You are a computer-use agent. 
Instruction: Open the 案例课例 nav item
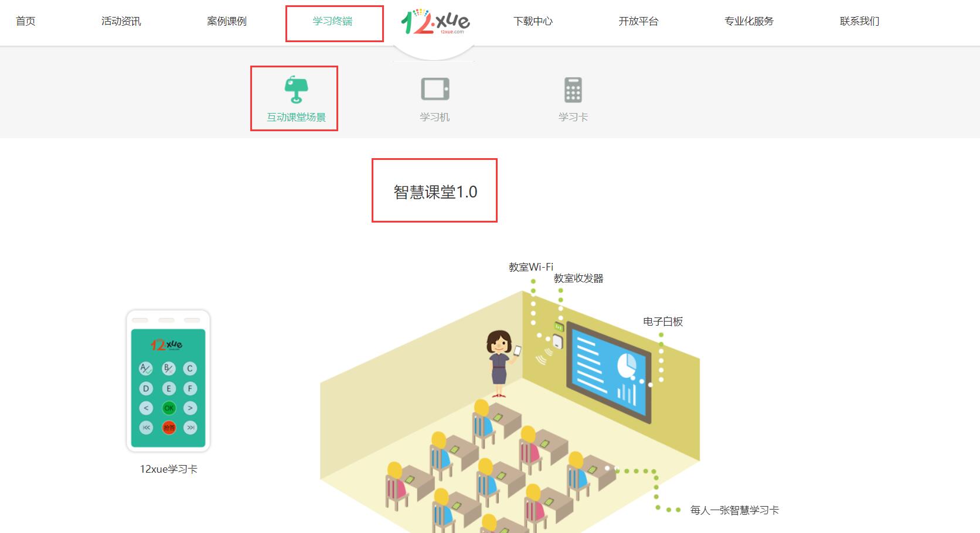coord(227,21)
